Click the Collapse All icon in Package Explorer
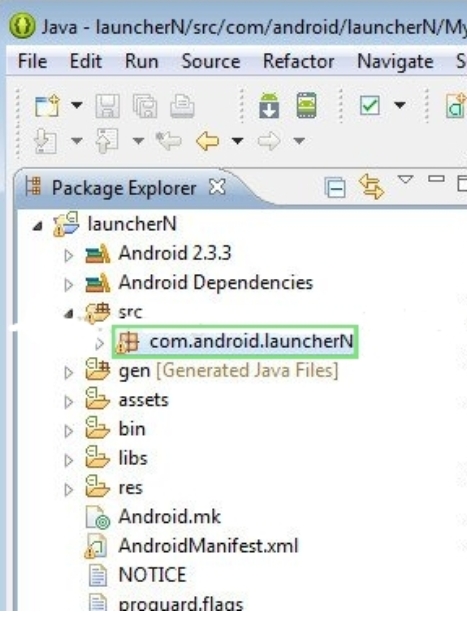 point(335,187)
